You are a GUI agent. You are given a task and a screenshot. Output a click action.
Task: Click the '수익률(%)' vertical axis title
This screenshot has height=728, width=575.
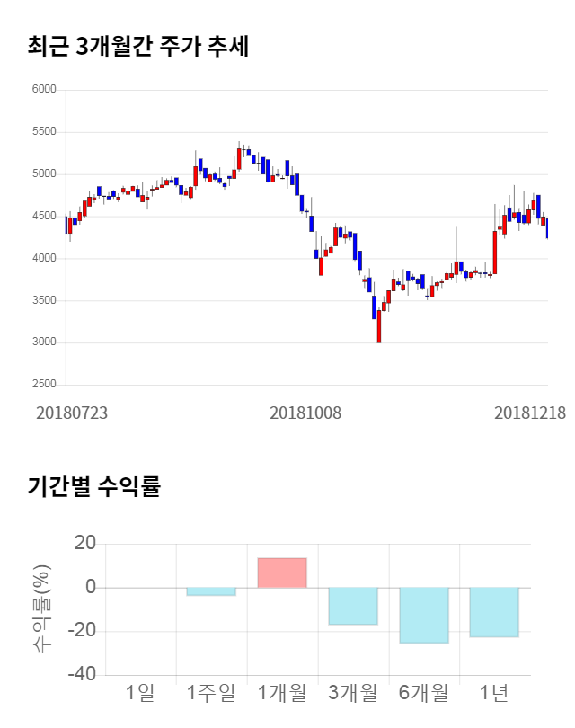42,609
